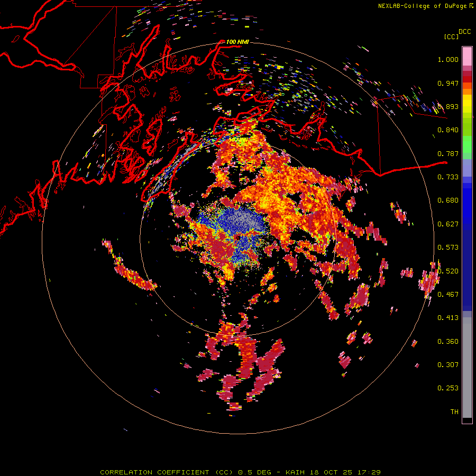Select the 0.627 legend value
The image size is (476, 476).
point(448,224)
